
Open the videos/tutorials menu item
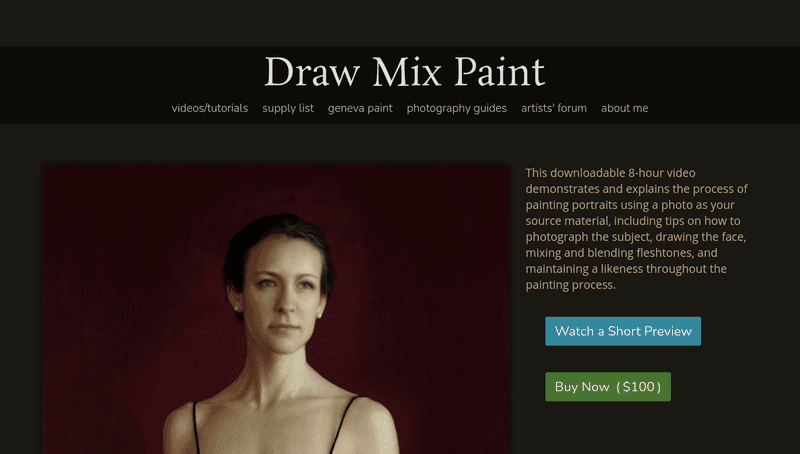[210, 108]
